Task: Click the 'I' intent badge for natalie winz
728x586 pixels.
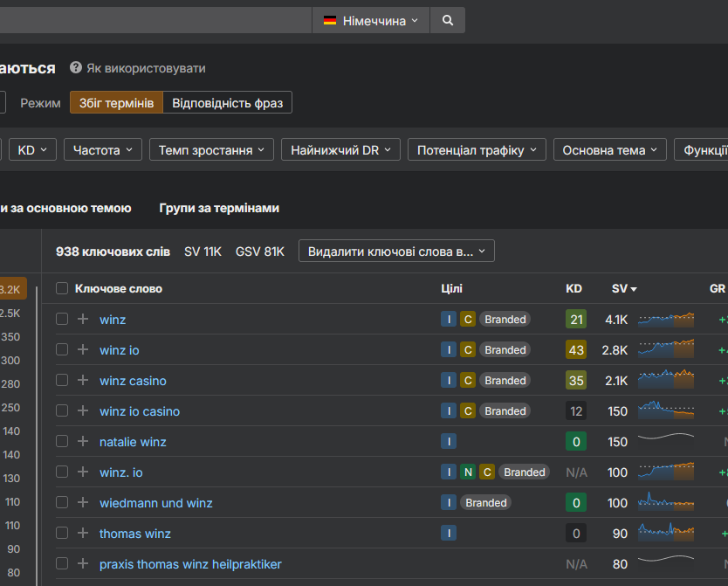Action: (449, 442)
